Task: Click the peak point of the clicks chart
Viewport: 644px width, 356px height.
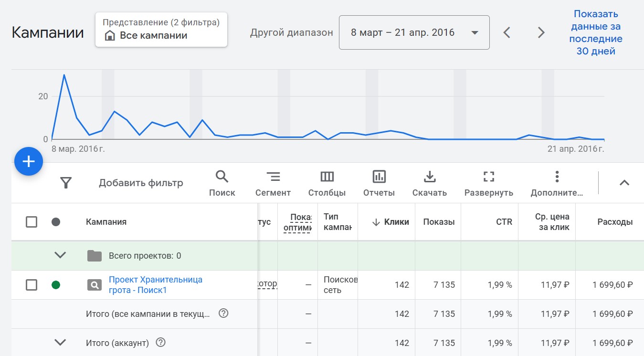Action: click(64, 74)
